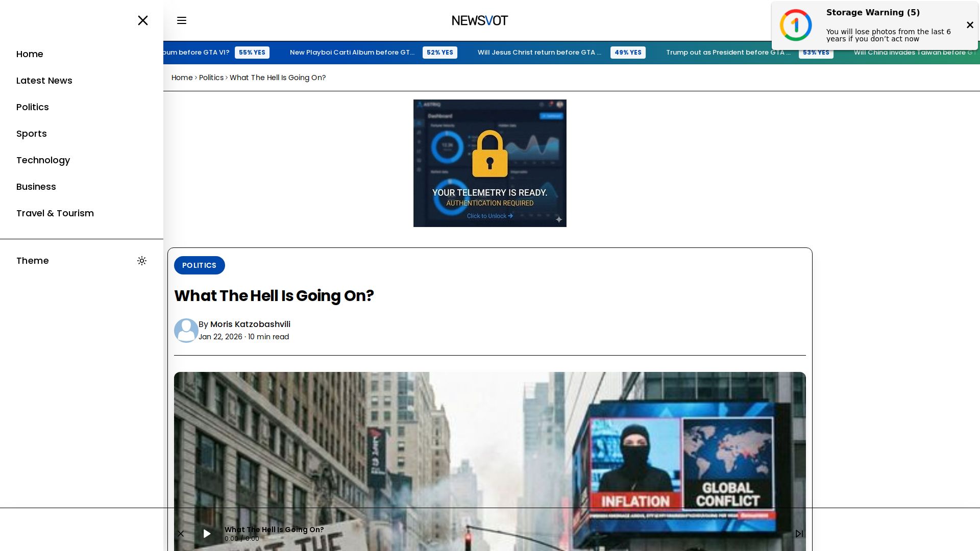This screenshot has width=980, height=551.
Task: Open the Jesus Christ return poll ticker
Action: (x=539, y=53)
